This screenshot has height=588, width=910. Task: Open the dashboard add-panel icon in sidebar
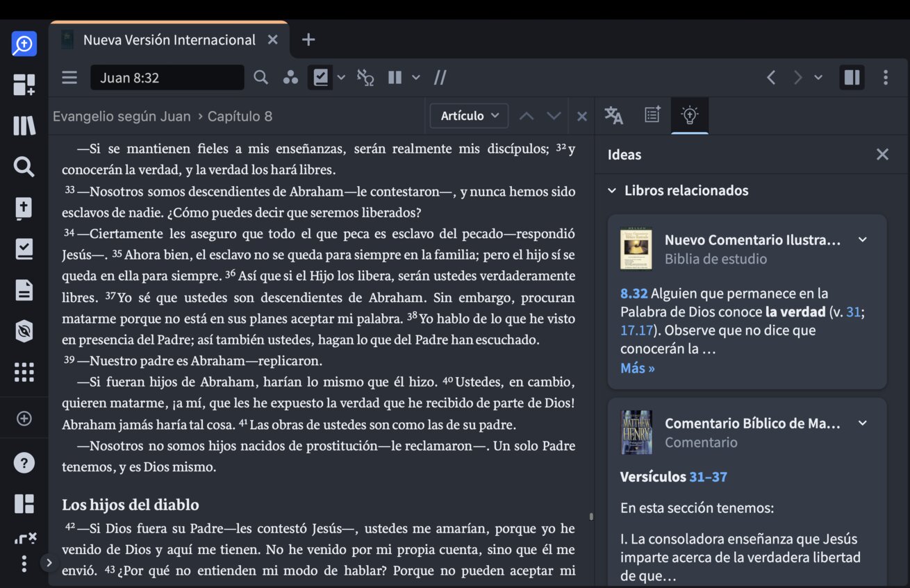coord(24,85)
